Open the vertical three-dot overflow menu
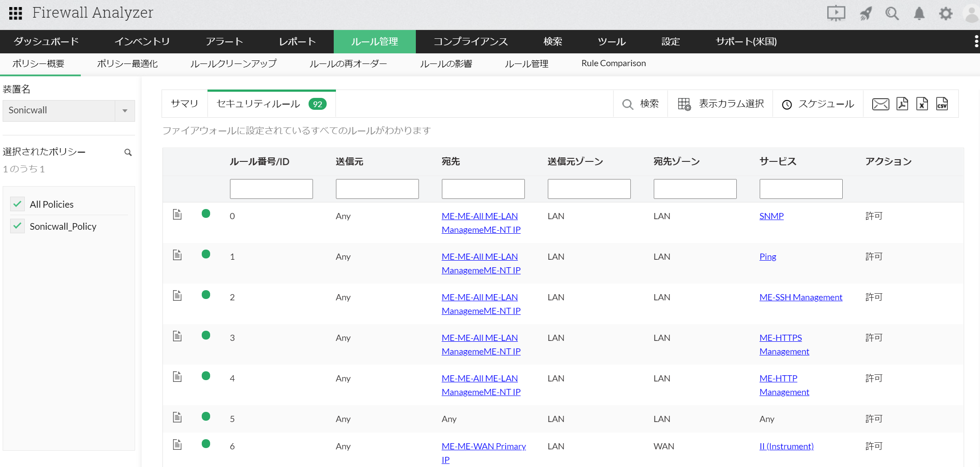This screenshot has height=467, width=980. click(x=976, y=41)
